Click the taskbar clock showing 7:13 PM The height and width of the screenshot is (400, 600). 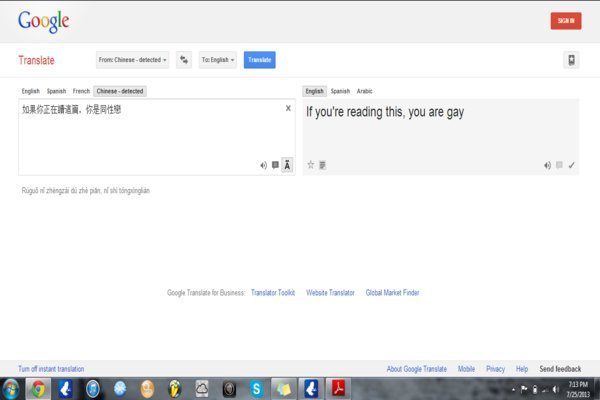point(578,389)
